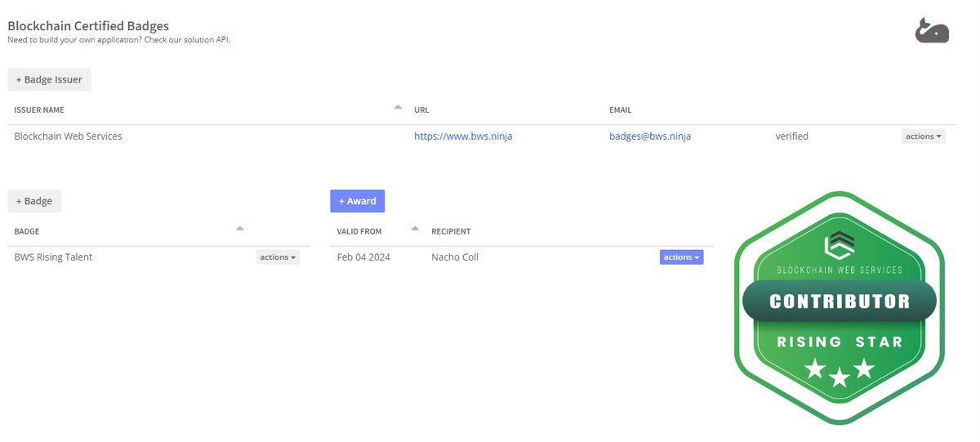Expand actions menu for BWS Rising Talent
Viewport: 980px width, 442px height.
(278, 257)
